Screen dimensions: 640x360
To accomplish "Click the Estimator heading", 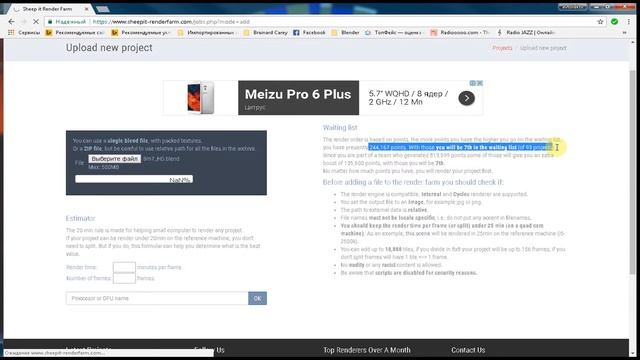I will pos(80,218).
